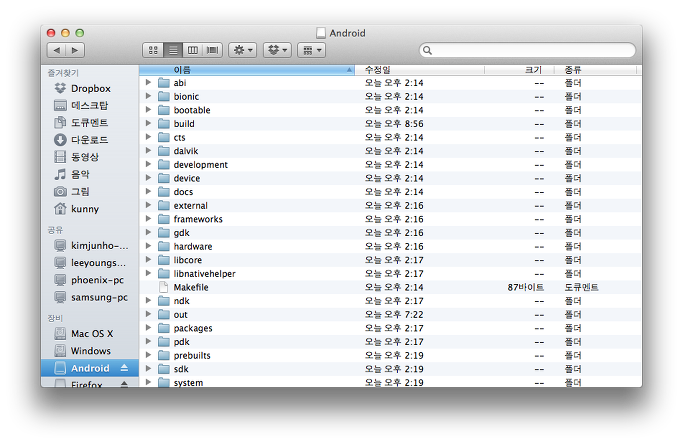The height and width of the screenshot is (444, 683).
Task: Select the external folder icon
Action: (164, 205)
